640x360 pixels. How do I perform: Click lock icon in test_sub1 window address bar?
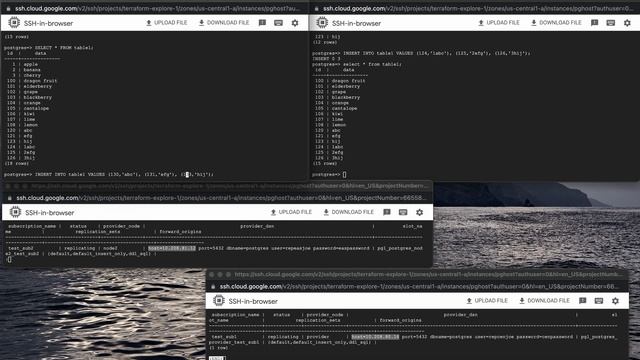pyautogui.click(x=213, y=287)
